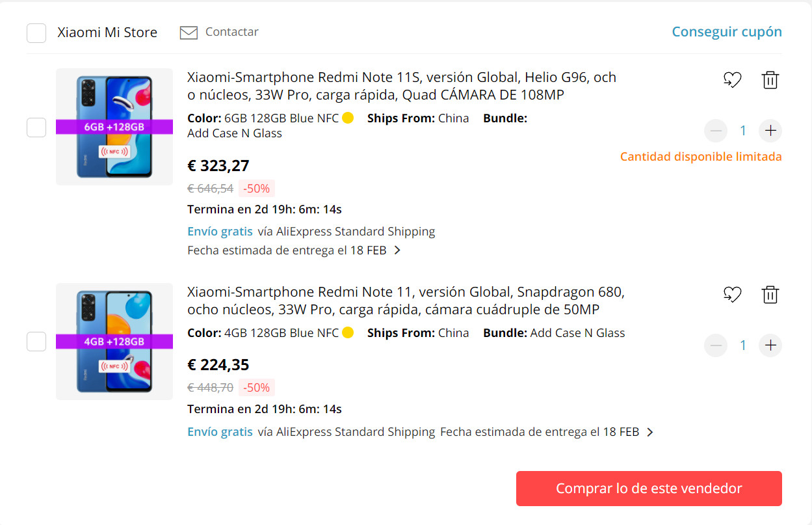The image size is (812, 525).
Task: Open the Redmi Note 11 4GB+128GB thumbnail
Action: [114, 342]
